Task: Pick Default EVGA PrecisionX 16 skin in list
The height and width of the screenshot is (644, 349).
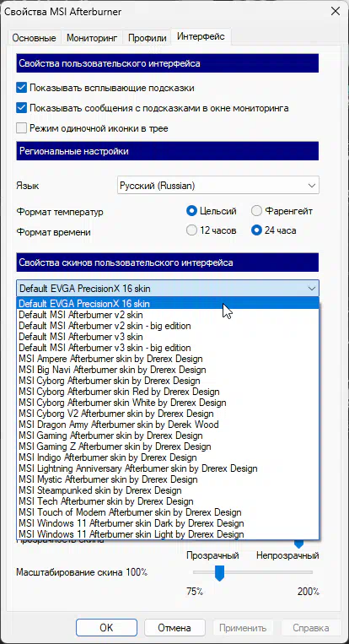Action: [168, 304]
